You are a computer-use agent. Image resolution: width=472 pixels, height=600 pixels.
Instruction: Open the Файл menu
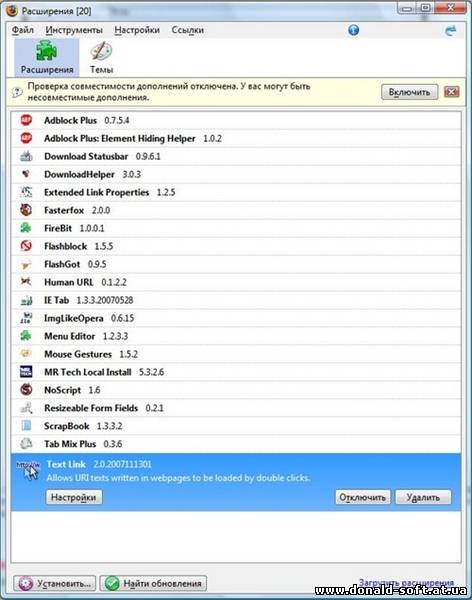pos(23,30)
